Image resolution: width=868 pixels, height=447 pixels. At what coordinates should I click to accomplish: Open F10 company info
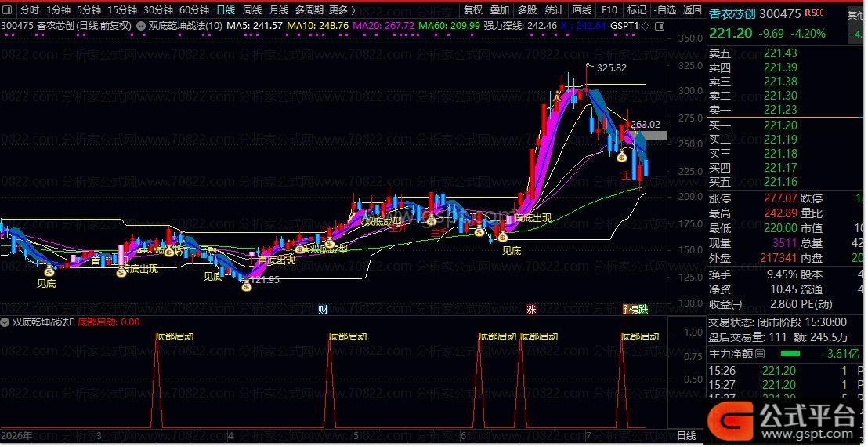609,10
